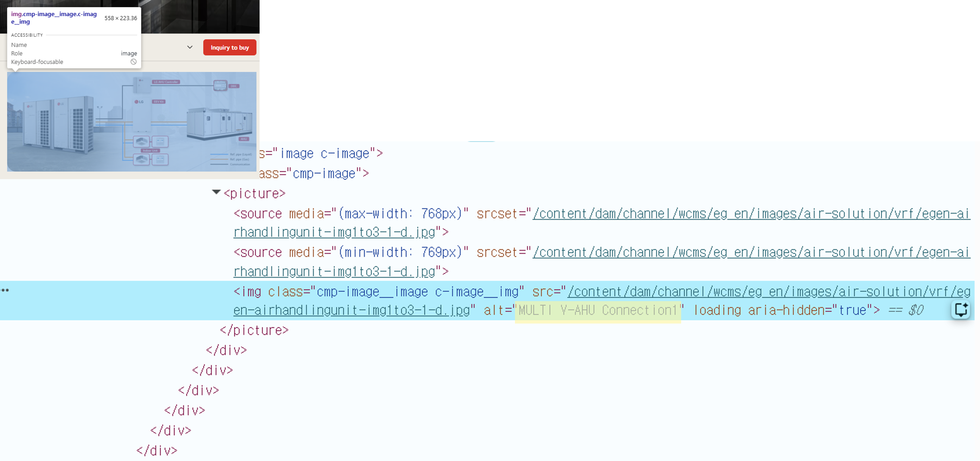Click the Keyboard-focusable prohibited indicator in the tooltip
This screenshot has width=980, height=461.
pyautogui.click(x=133, y=62)
